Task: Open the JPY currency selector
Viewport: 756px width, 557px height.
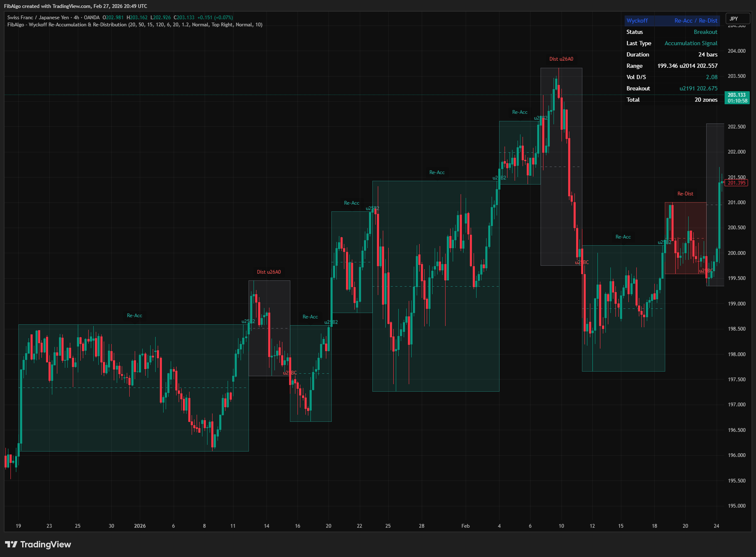Action: click(x=738, y=18)
